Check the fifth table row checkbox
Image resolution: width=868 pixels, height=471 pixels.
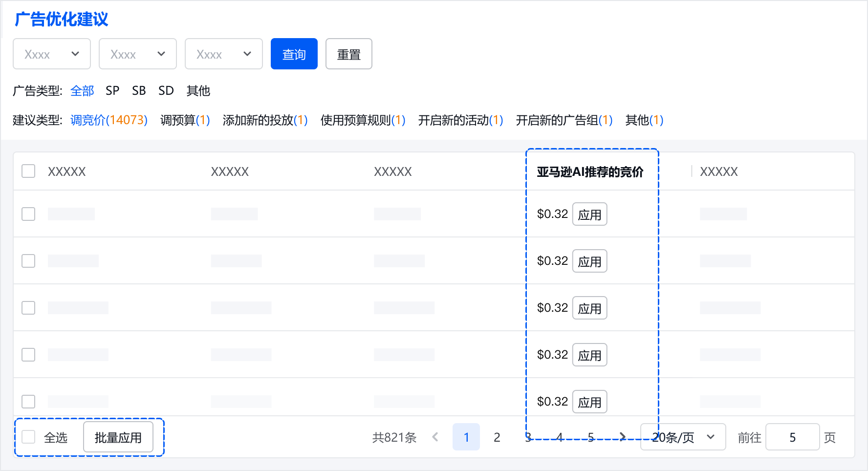[28, 402]
